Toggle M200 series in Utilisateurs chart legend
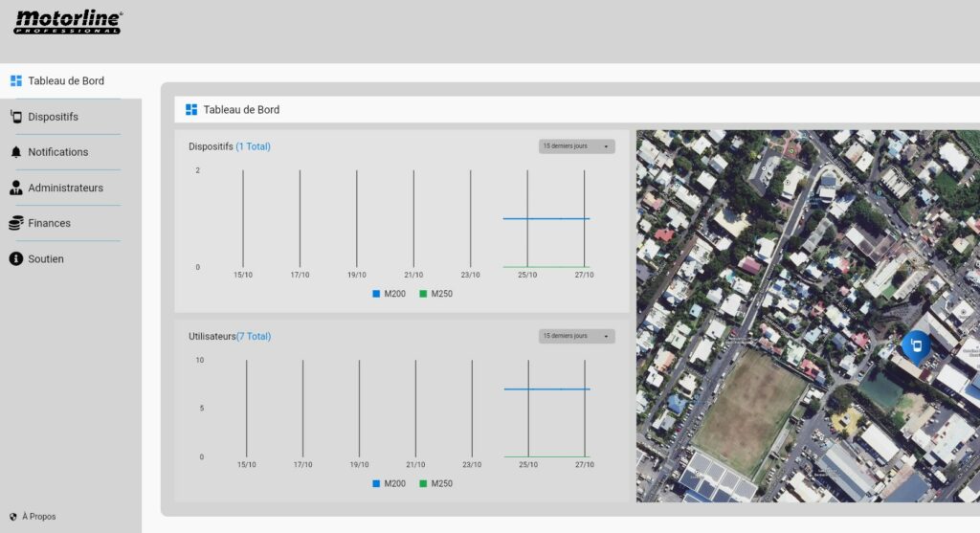This screenshot has height=533, width=980. pos(389,483)
